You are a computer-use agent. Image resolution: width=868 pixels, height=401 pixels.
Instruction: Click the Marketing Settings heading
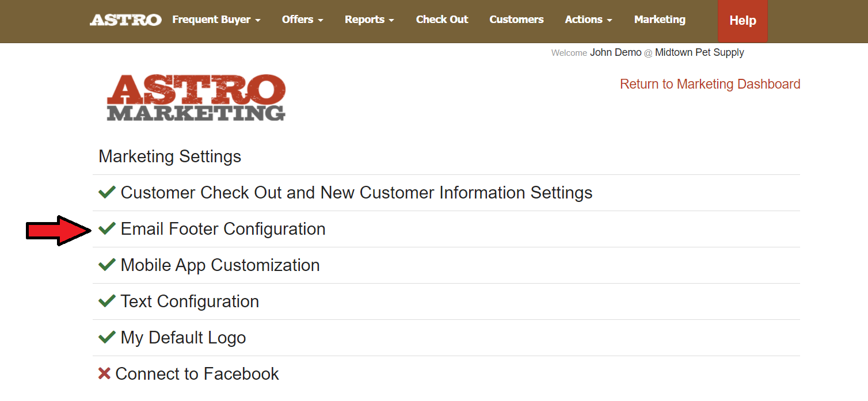coord(170,156)
